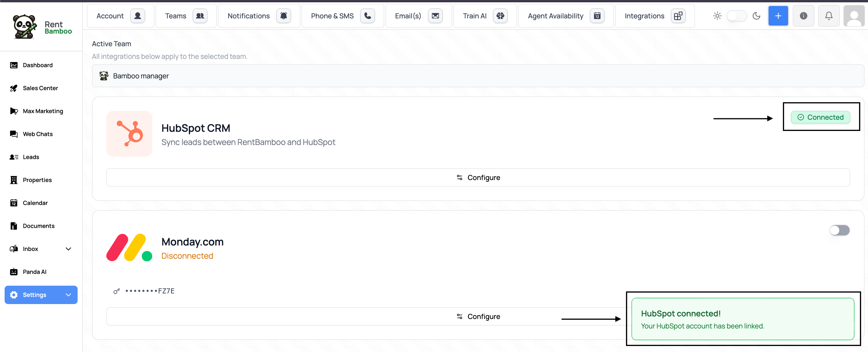The height and width of the screenshot is (352, 868).
Task: Switch to the Train AI tab label
Action: (x=475, y=16)
